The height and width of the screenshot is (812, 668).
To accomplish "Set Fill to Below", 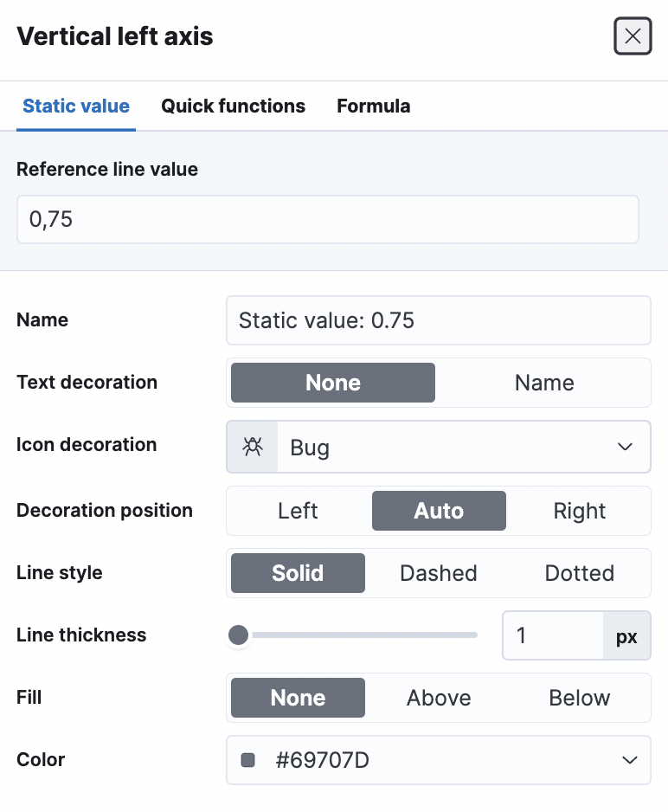I will pos(579,698).
